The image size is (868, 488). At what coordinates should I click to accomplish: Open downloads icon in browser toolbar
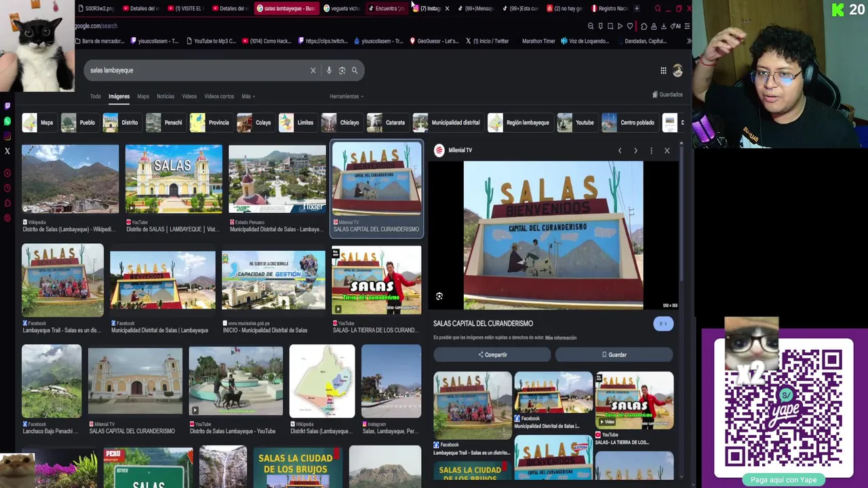664,26
